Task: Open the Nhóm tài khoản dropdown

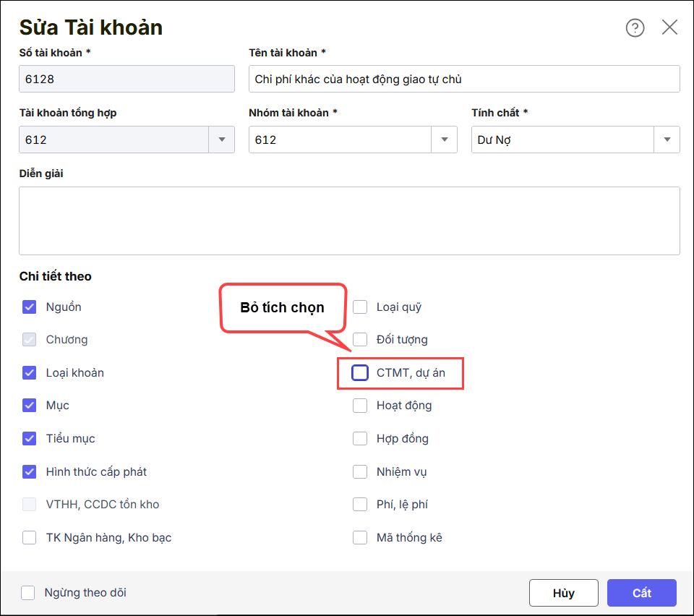Action: pyautogui.click(x=444, y=140)
